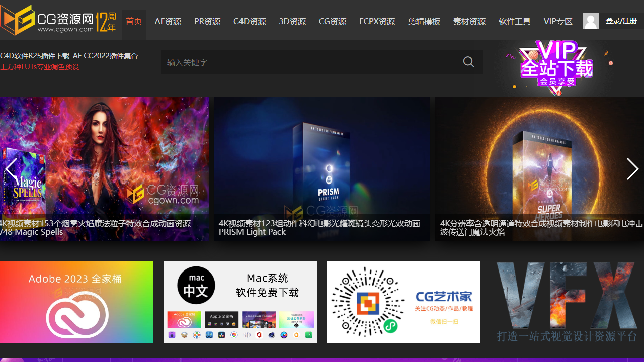Click the VIP全站下载 promotional badge
This screenshot has height=362, width=644.
point(556,67)
